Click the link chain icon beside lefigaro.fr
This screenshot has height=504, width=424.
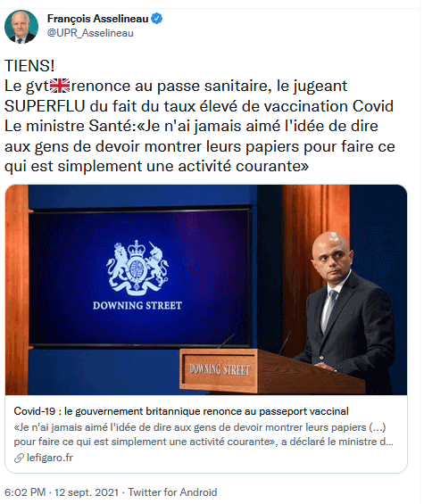click(19, 458)
